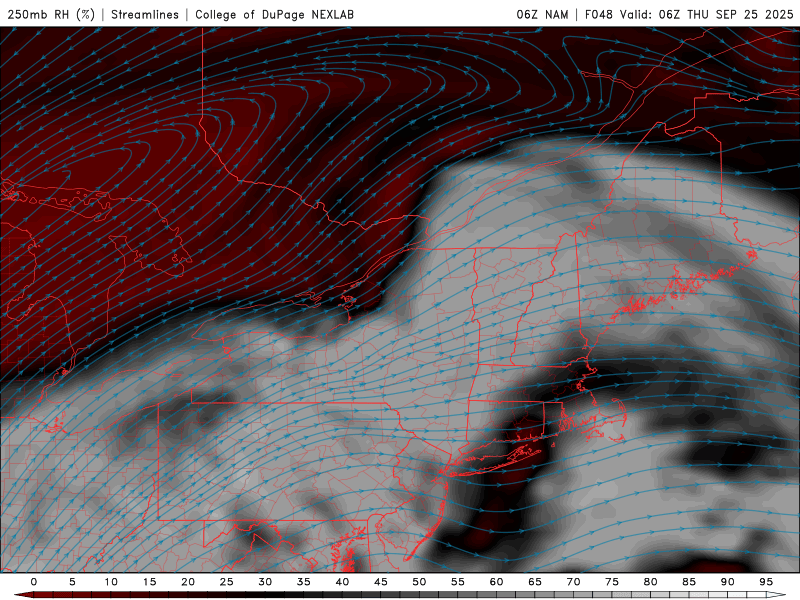Screen dimensions: 800x600
Task: Select the "50" value on the RH scale
Action: [419, 582]
